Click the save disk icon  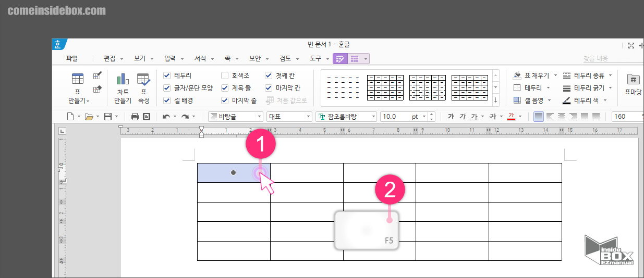[108, 117]
